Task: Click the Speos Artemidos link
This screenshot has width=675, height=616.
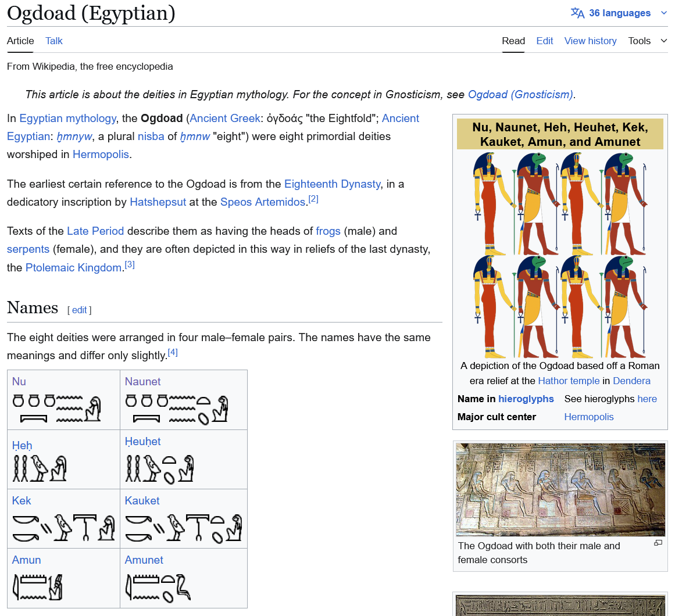Action: pyautogui.click(x=263, y=202)
